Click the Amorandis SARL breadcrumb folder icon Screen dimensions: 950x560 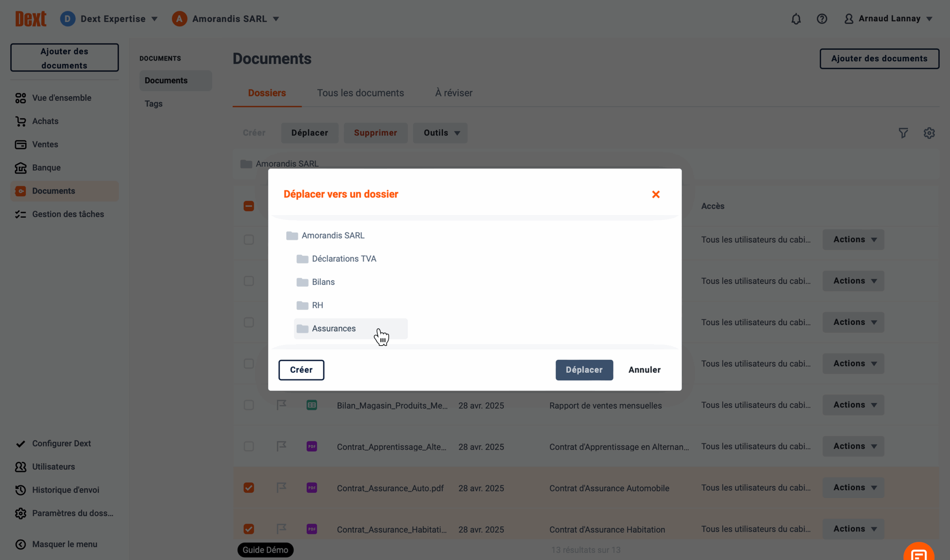(x=246, y=164)
